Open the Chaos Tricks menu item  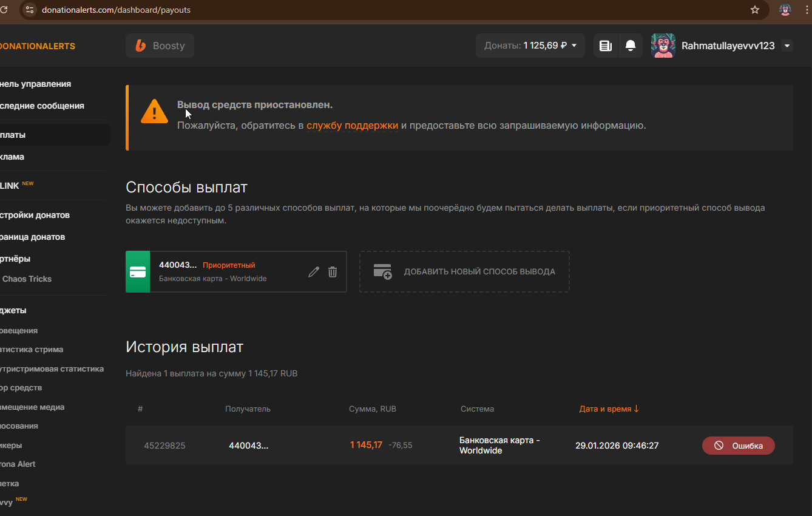point(27,279)
